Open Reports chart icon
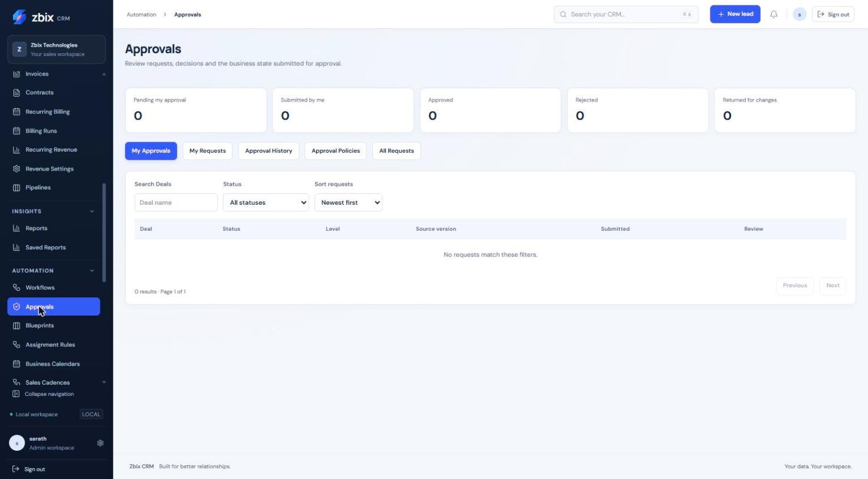 (x=17, y=228)
